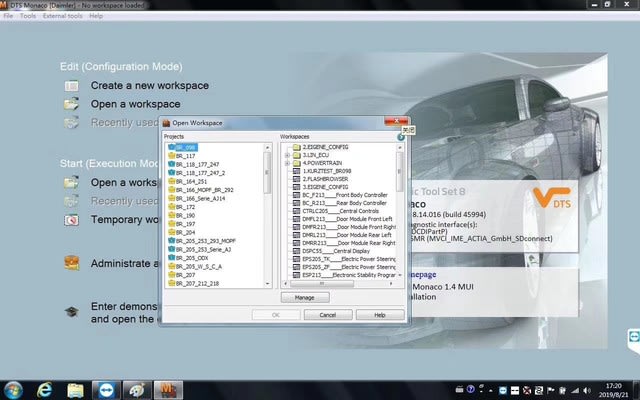The image size is (640, 400).
Task: Click the Administrate database icon
Action: [x=72, y=263]
